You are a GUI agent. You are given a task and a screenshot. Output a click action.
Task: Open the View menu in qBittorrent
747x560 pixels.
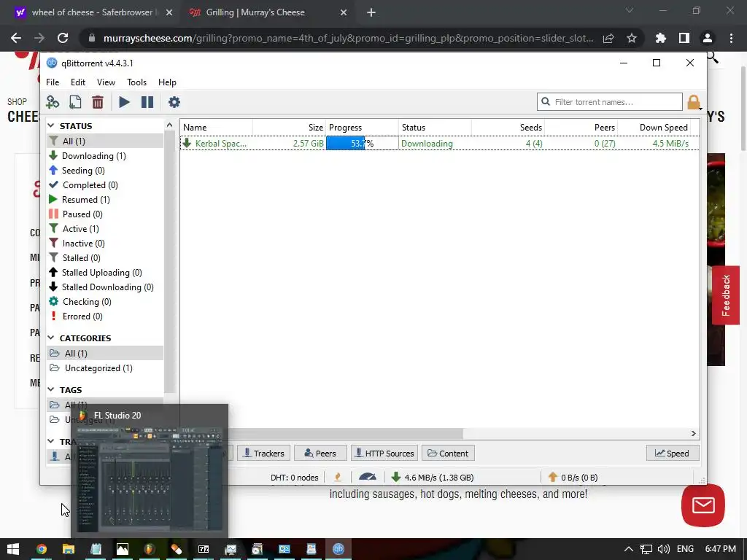[x=106, y=82]
